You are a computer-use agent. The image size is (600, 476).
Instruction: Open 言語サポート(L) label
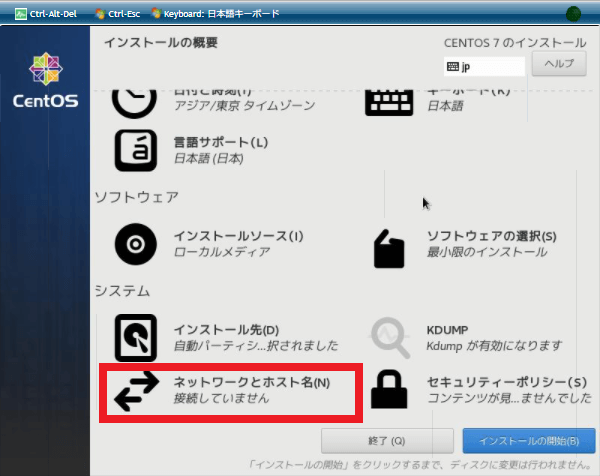[221, 142]
